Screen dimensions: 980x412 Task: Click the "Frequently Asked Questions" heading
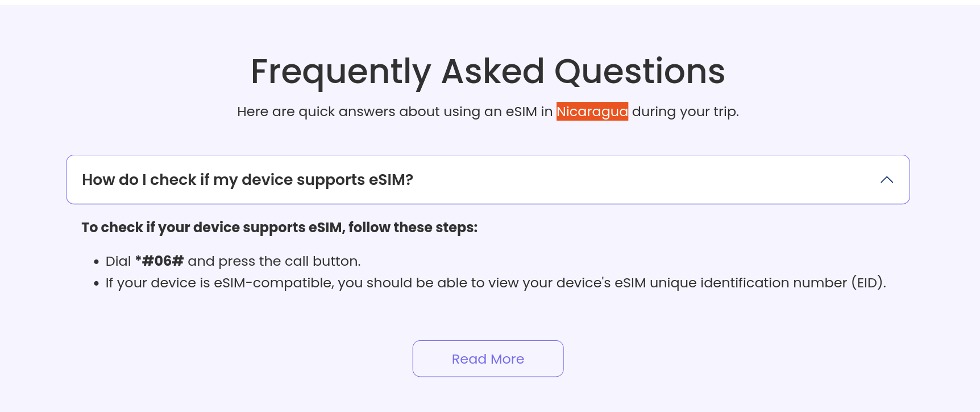point(488,72)
